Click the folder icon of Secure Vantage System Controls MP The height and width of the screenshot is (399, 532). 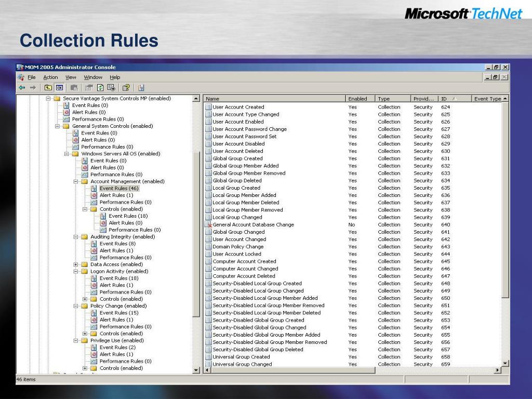57,98
